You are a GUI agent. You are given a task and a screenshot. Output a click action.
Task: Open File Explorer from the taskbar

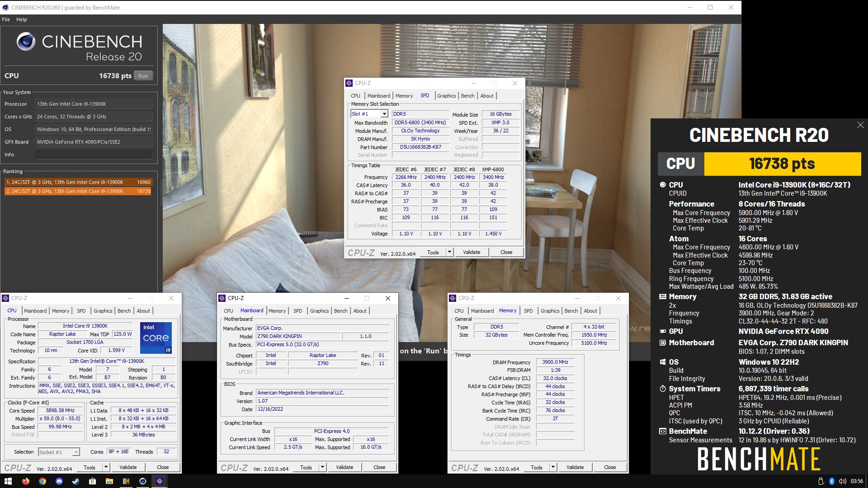(x=109, y=481)
